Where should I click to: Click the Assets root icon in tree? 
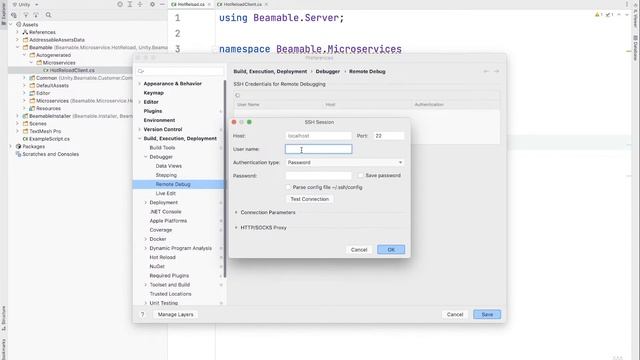tap(18, 24)
